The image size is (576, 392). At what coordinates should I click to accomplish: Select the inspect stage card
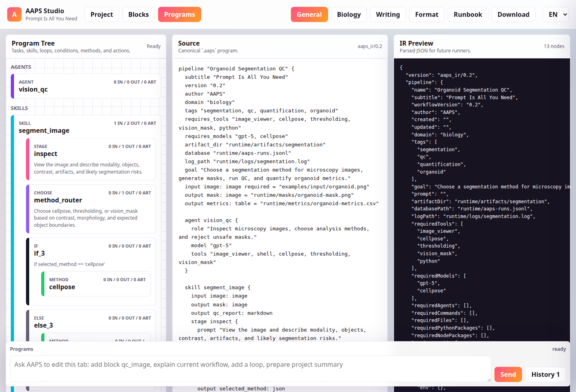click(x=91, y=159)
